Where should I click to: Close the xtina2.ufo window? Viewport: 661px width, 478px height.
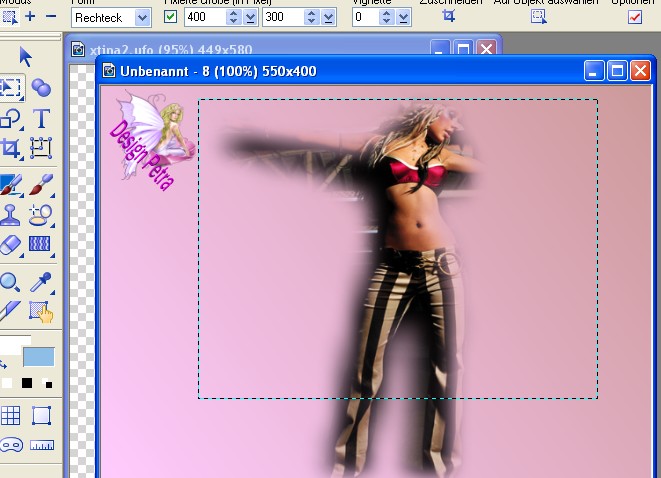[486, 49]
